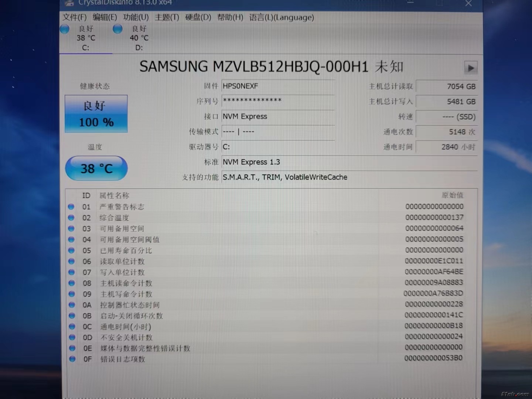Click the status dot for attribute 01
The width and height of the screenshot is (532, 399).
(x=71, y=207)
